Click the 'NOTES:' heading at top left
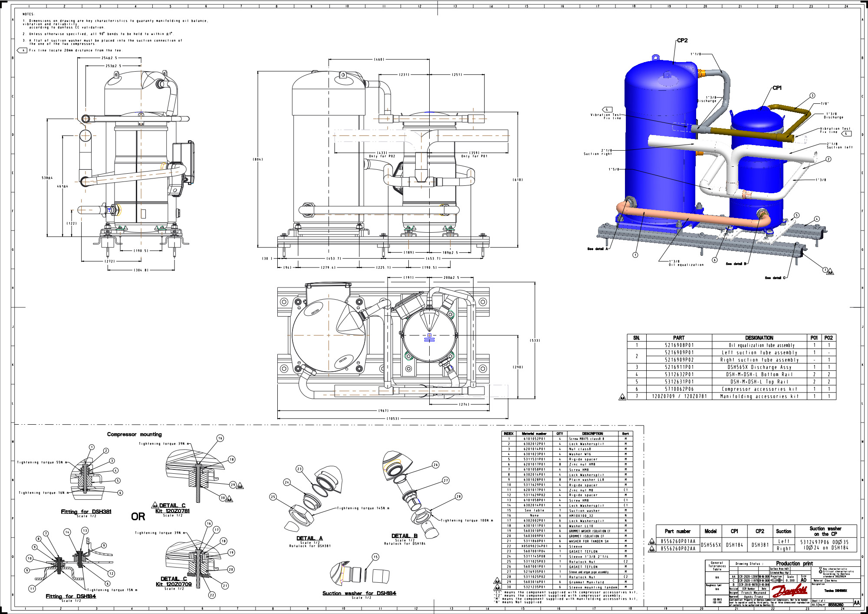The image size is (868, 614). (28, 14)
